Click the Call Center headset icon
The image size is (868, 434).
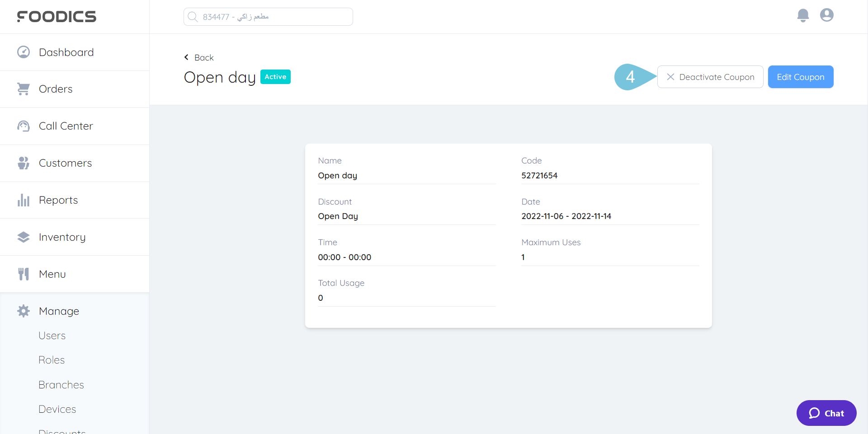(x=24, y=126)
